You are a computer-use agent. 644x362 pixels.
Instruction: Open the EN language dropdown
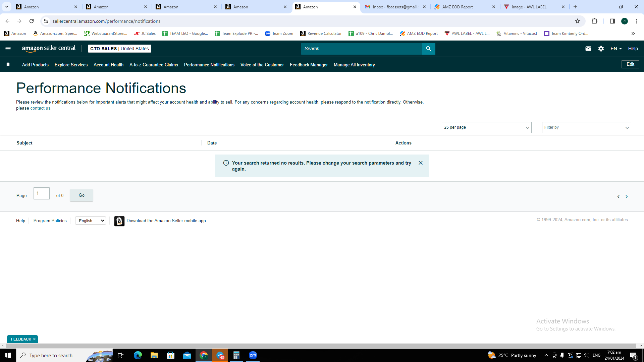pos(616,49)
